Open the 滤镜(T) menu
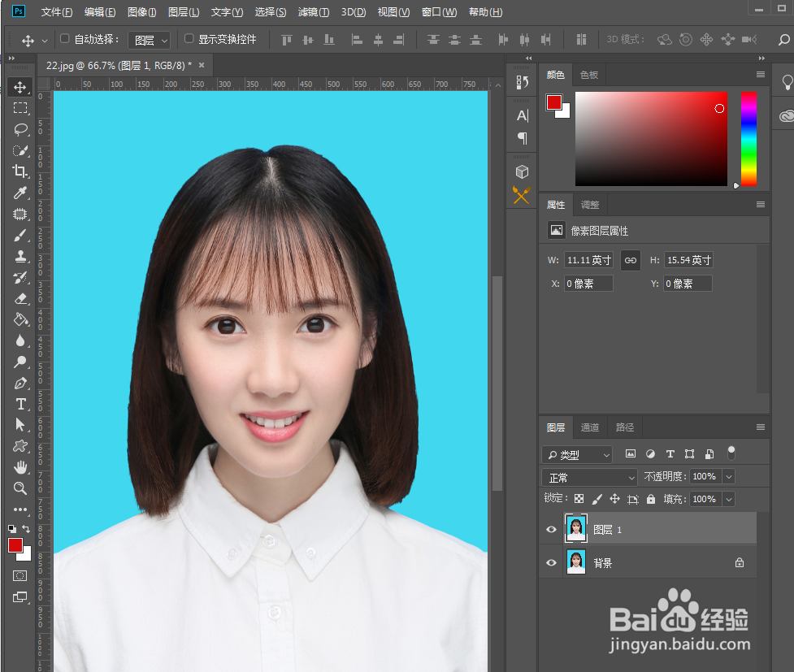Viewport: 794px width, 672px height. click(314, 12)
